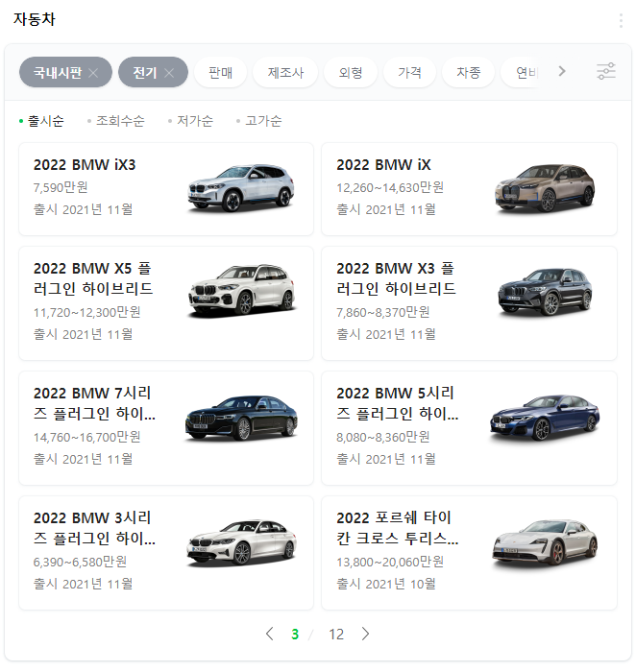Click the silver BMW iX3 car image
The height and width of the screenshot is (672, 636).
pos(241,188)
